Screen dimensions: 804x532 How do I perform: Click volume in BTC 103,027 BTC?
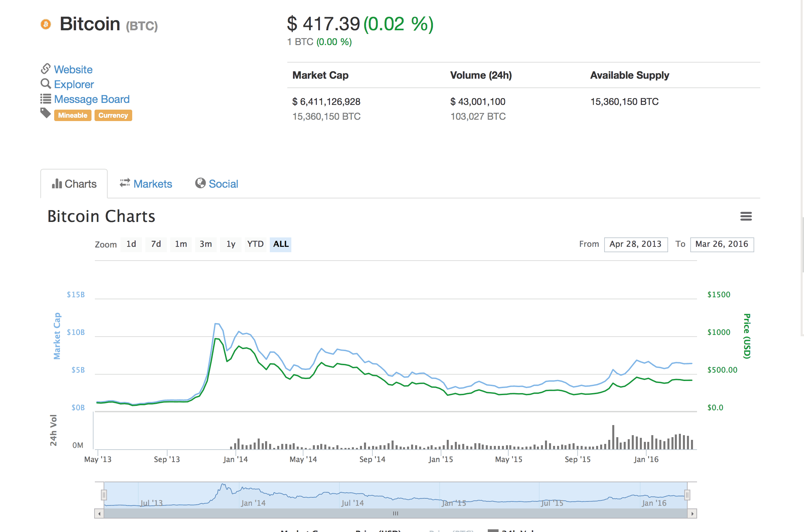point(478,116)
